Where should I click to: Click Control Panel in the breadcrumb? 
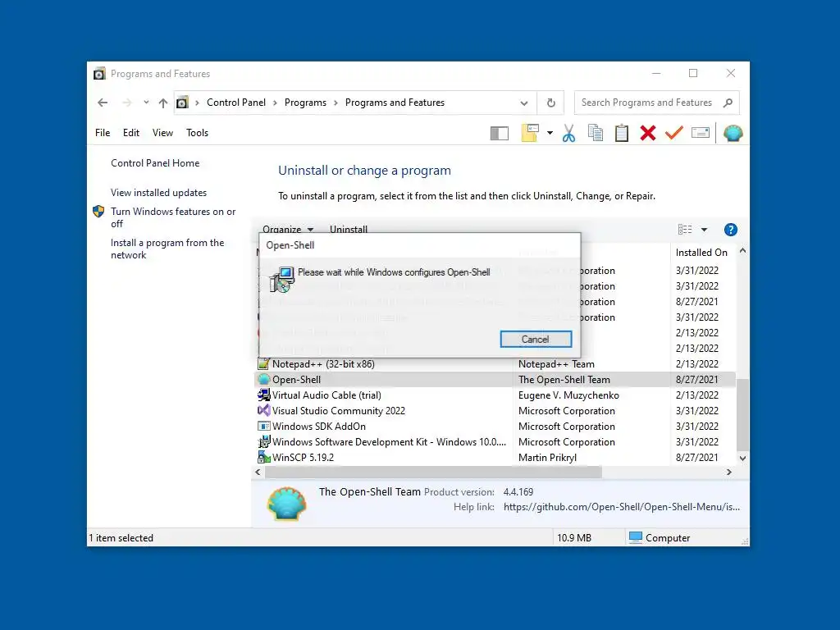pos(236,103)
